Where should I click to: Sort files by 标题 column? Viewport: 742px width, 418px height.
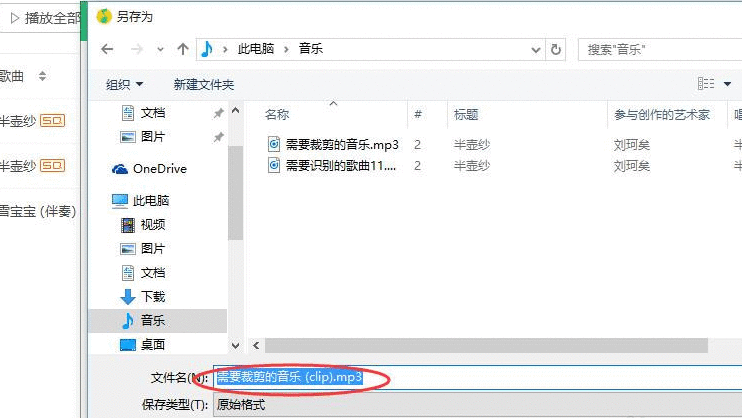coord(466,115)
